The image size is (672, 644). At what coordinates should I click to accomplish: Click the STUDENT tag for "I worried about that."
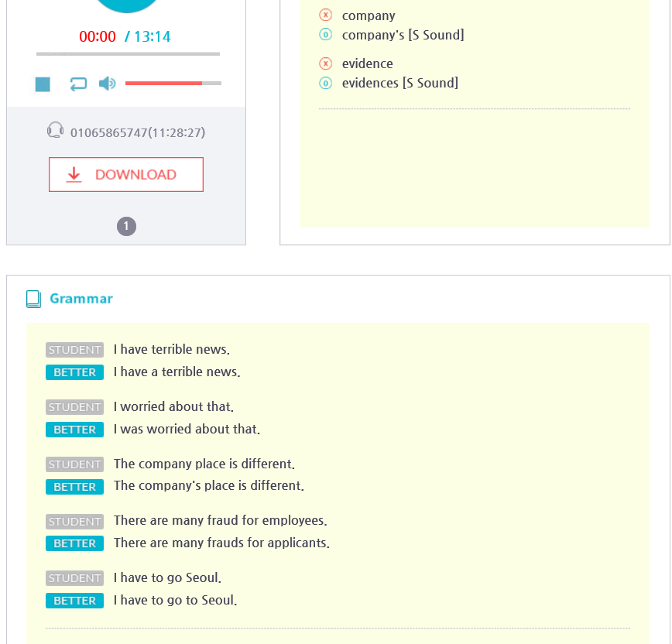click(x=74, y=407)
